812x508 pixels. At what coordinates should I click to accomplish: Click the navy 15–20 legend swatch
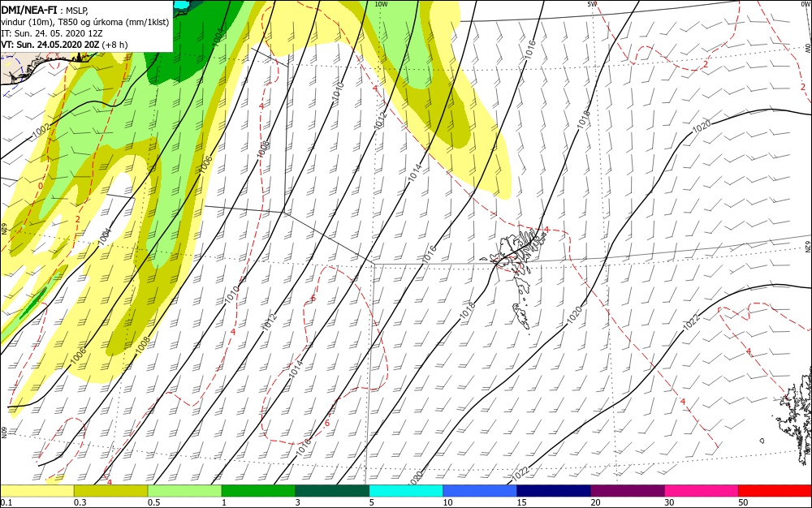pos(554,491)
